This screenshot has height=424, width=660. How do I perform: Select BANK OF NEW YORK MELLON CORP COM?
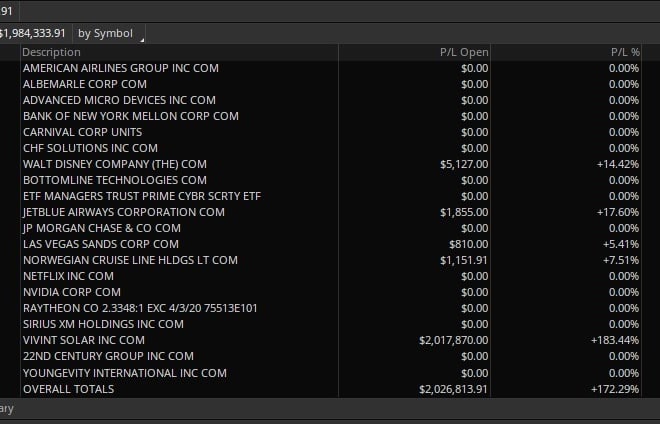pyautogui.click(x=131, y=116)
